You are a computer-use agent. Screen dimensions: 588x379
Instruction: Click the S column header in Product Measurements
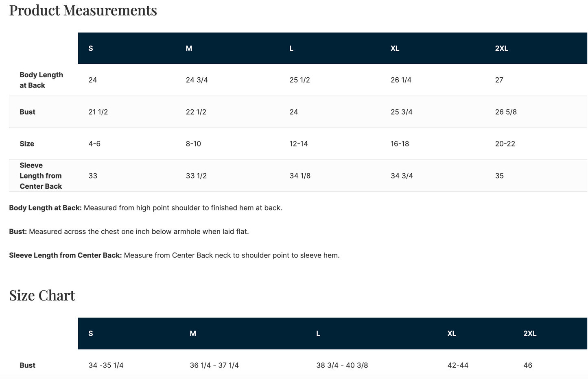tap(91, 48)
